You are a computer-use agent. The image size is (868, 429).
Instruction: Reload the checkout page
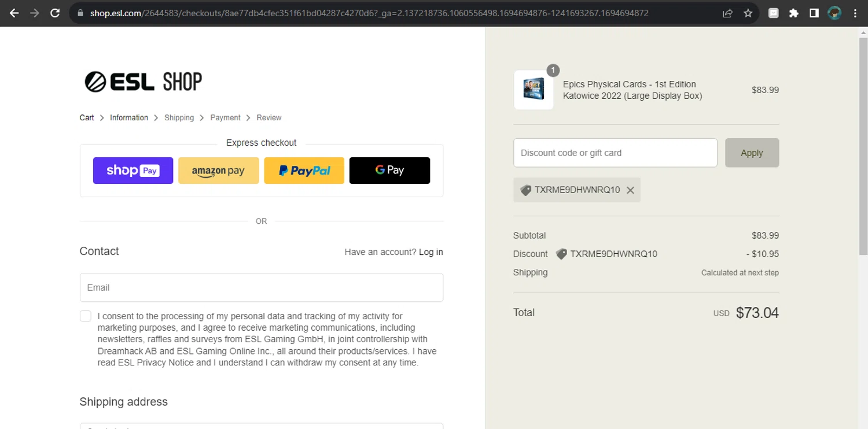coord(55,13)
